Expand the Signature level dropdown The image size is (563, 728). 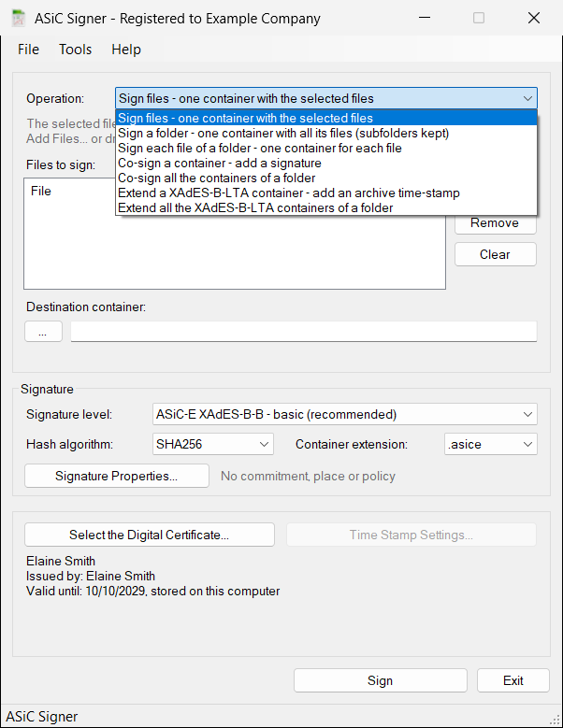[x=345, y=414]
